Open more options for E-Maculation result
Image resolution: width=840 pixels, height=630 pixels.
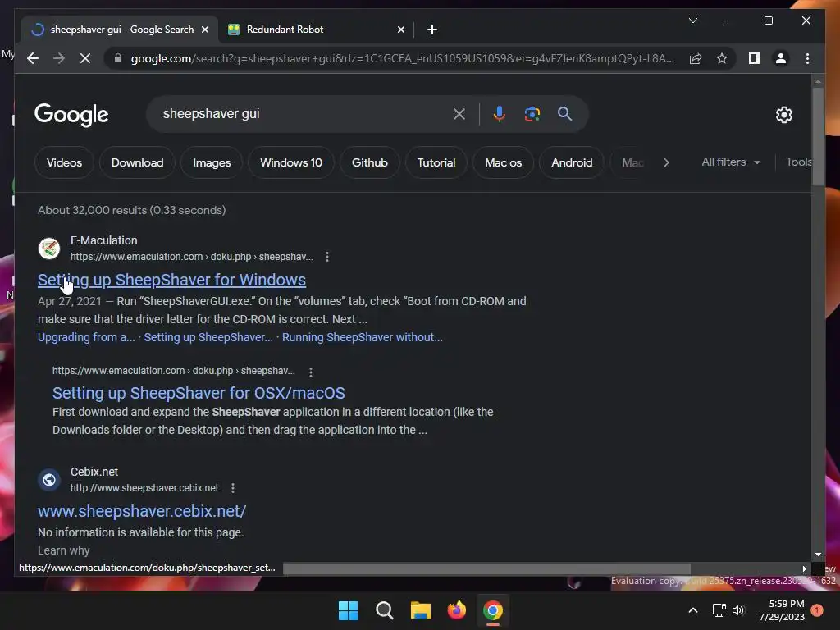point(326,257)
